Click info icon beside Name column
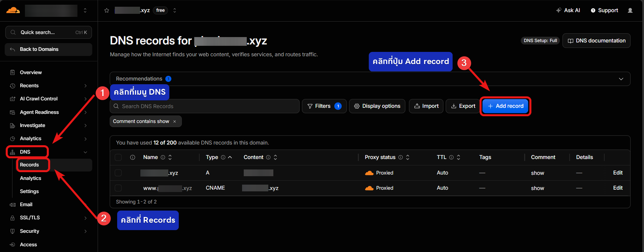644x252 pixels. [x=163, y=157]
